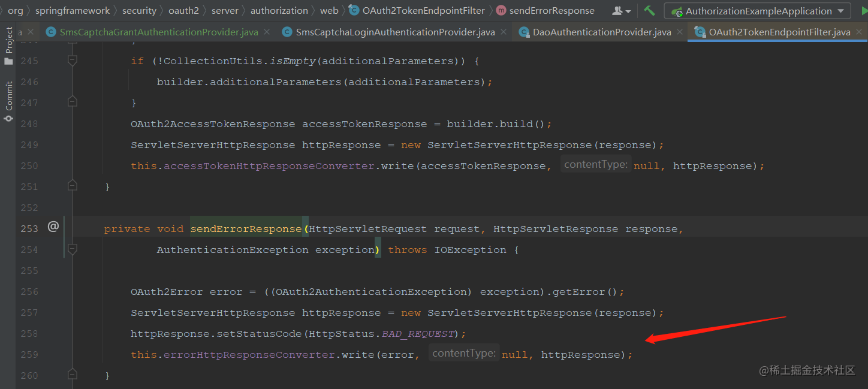Image resolution: width=868 pixels, height=389 pixels.
Task: Click 'errorHttpResponseConverter' on line 259
Action: [249, 355]
